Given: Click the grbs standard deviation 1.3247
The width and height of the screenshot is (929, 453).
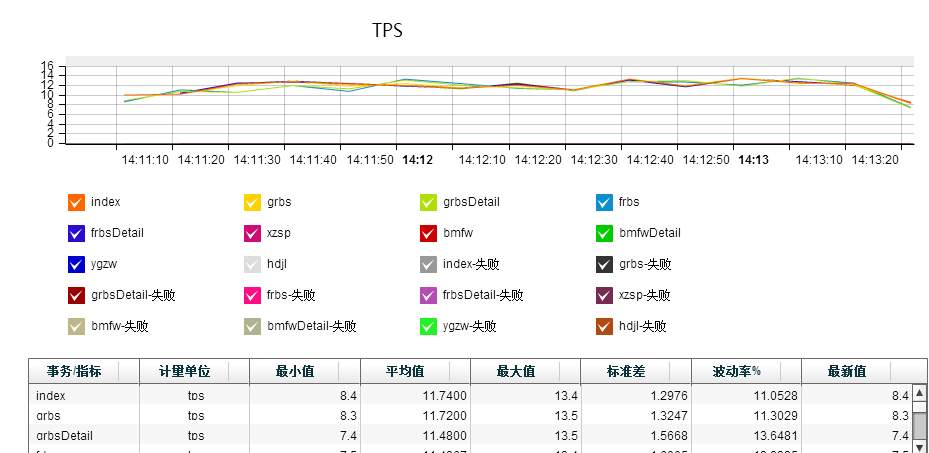Looking at the screenshot, I should tap(671, 416).
